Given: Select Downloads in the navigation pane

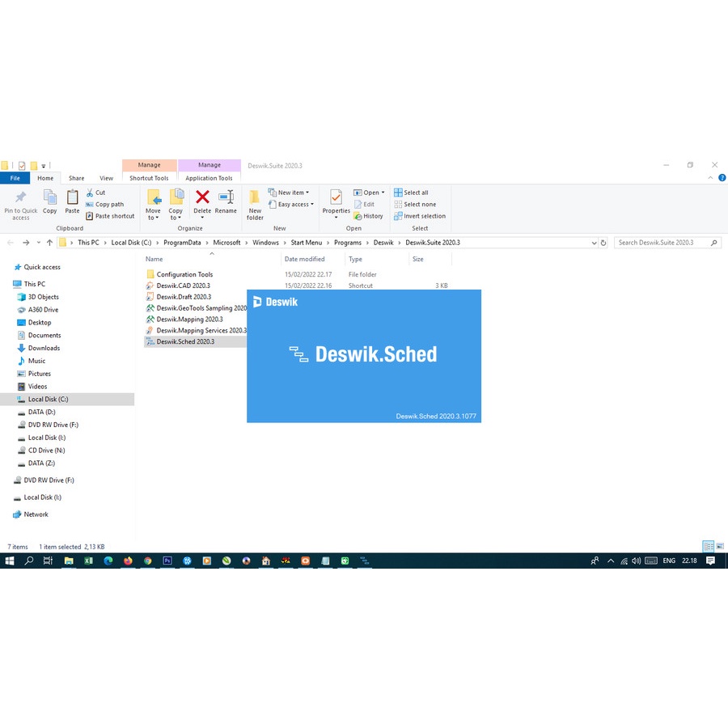Looking at the screenshot, I should [44, 348].
